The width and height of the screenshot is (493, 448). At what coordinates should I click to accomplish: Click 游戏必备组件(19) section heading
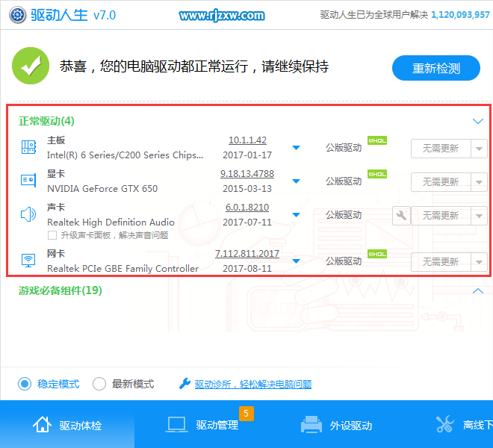coord(61,290)
